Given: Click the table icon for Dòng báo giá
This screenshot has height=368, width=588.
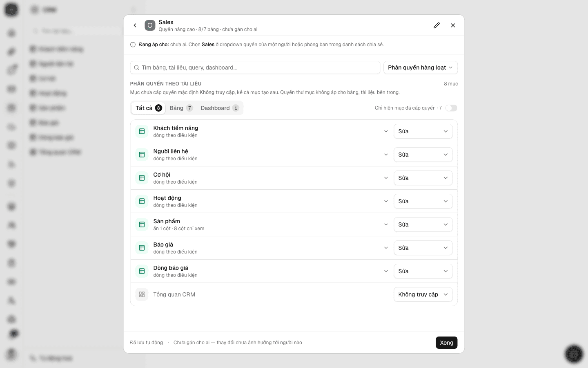Looking at the screenshot, I should [142, 271].
